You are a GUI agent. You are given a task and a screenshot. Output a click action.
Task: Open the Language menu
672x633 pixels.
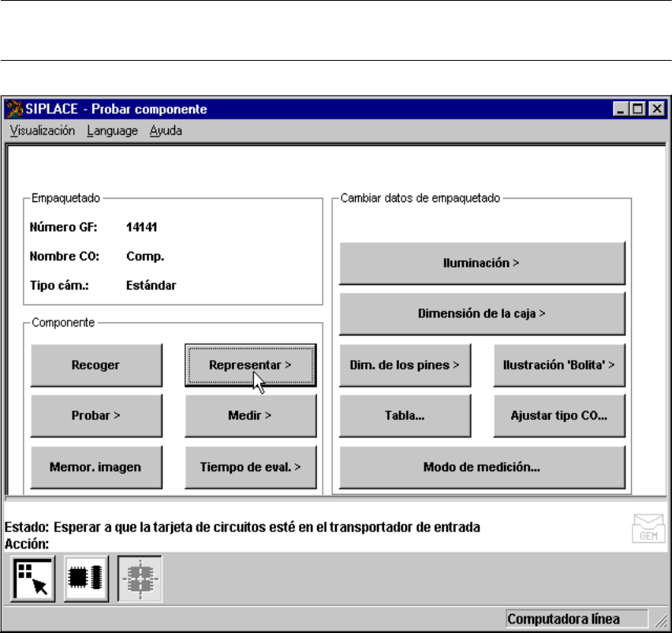click(112, 131)
